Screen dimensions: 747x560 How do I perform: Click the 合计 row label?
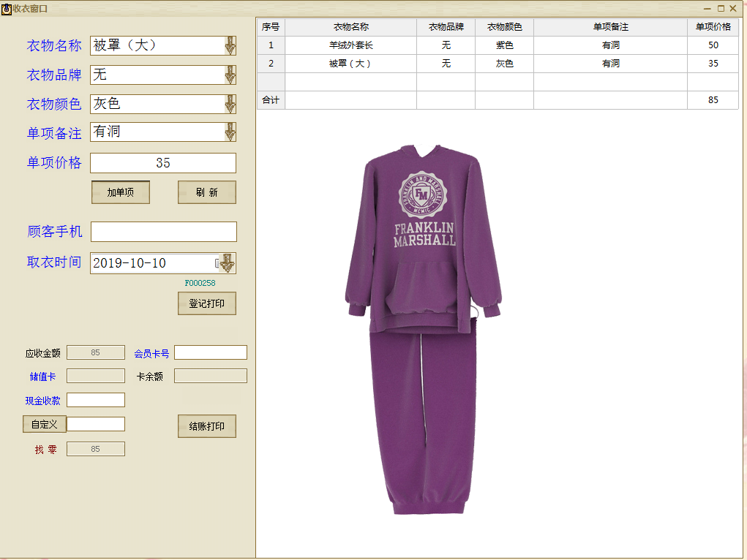point(271,100)
